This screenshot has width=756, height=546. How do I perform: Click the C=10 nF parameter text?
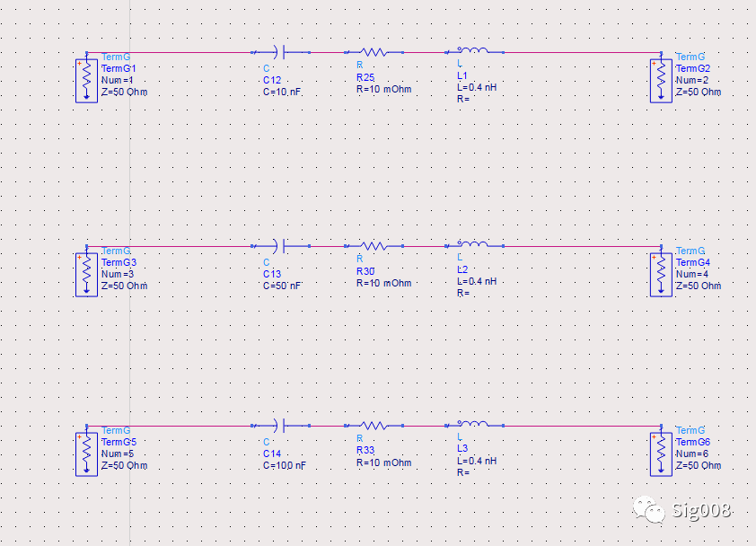(x=283, y=92)
